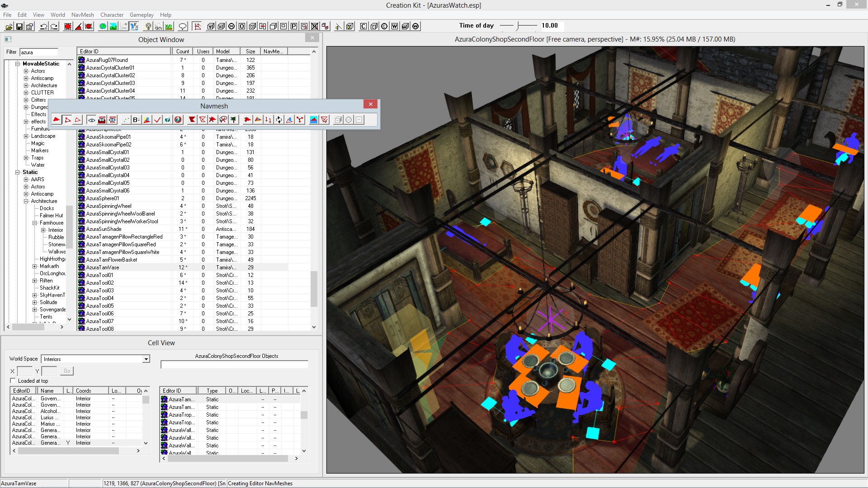The width and height of the screenshot is (868, 488).
Task: Close the Object Window panel
Action: (x=312, y=38)
